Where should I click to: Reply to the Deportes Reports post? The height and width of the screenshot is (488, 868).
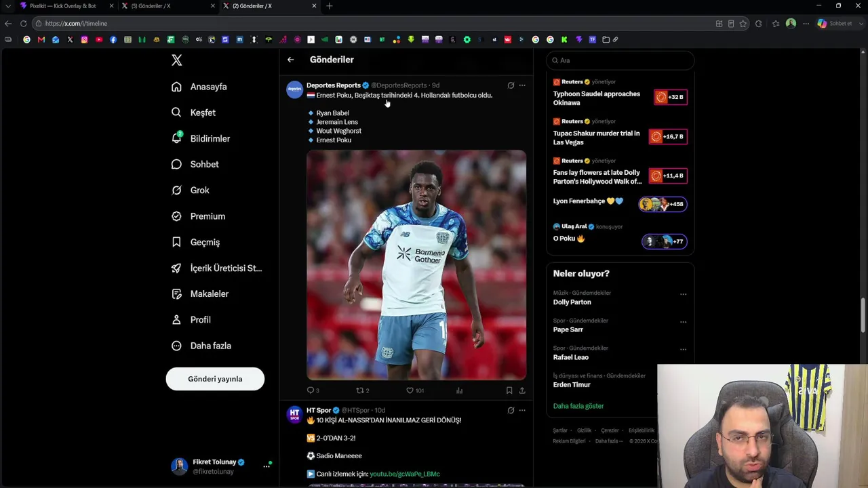313,390
